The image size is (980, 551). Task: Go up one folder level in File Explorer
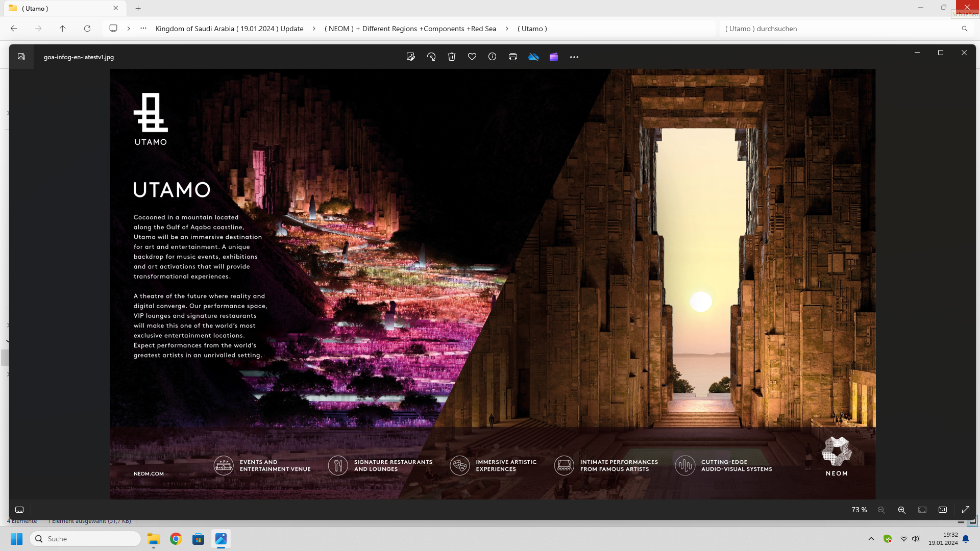click(62, 29)
